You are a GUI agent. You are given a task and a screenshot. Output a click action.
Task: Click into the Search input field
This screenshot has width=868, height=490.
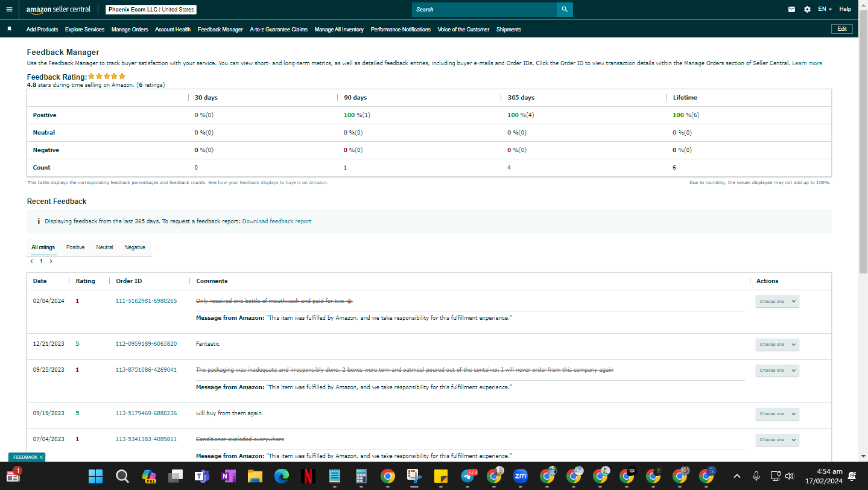(x=484, y=10)
